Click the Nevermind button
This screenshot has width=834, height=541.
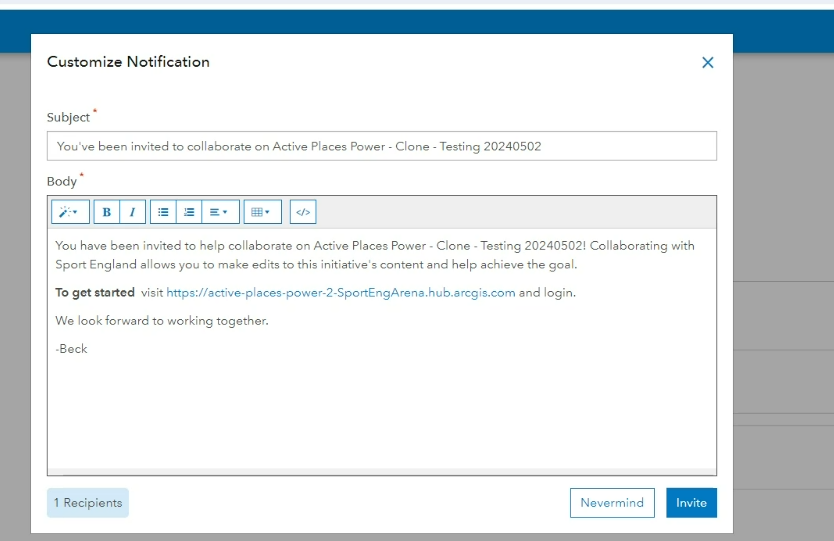(x=612, y=503)
